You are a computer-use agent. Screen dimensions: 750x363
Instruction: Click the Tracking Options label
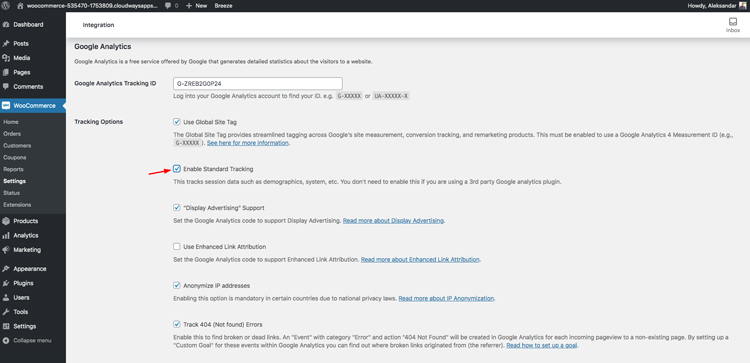click(99, 122)
